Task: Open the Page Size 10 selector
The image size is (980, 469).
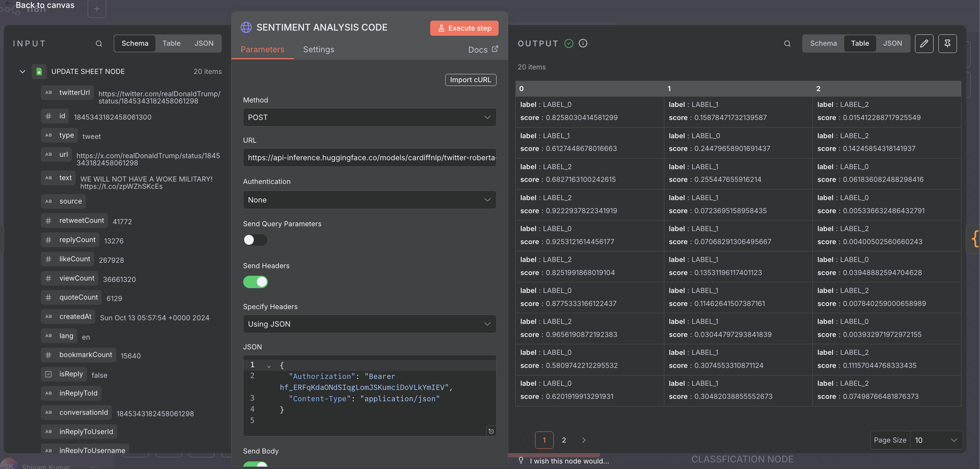Action: (x=936, y=440)
